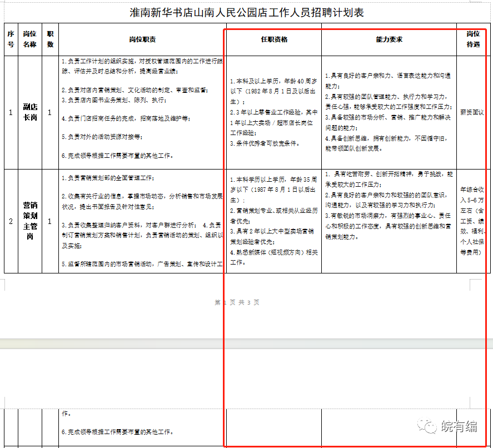Select ability "2.具有较强的团队管理能力"

coord(389,102)
